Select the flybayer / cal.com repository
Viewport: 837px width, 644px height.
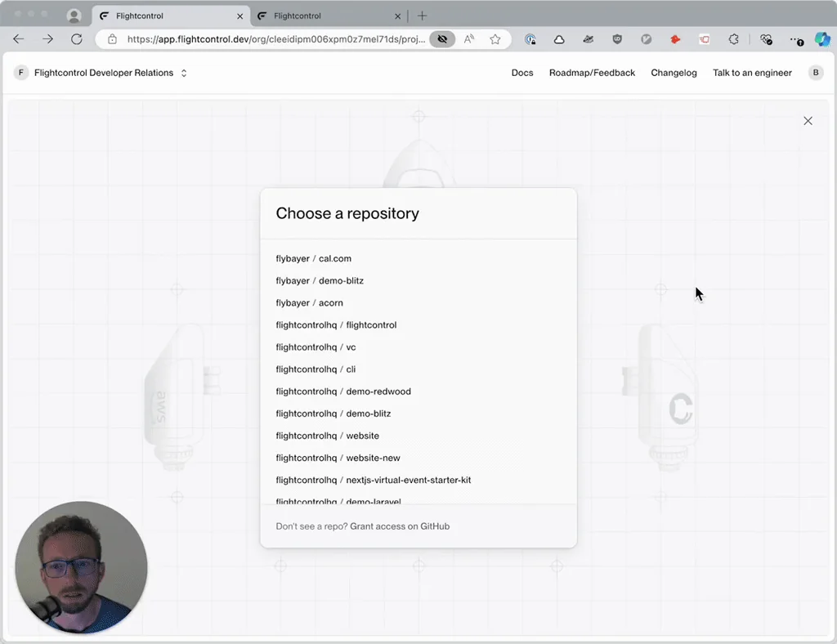(313, 258)
